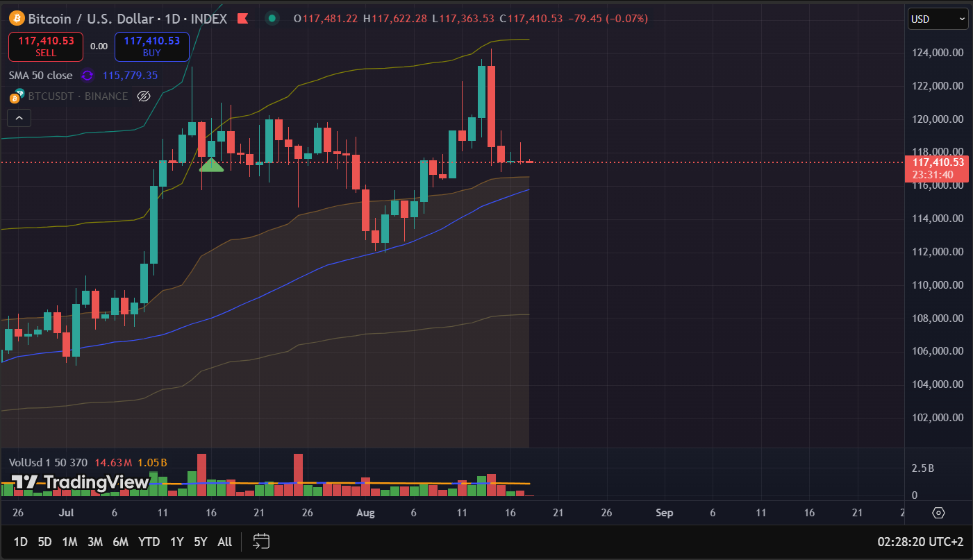Select the 5Y time range
Viewport: 973px width, 560px height.
pyautogui.click(x=201, y=541)
